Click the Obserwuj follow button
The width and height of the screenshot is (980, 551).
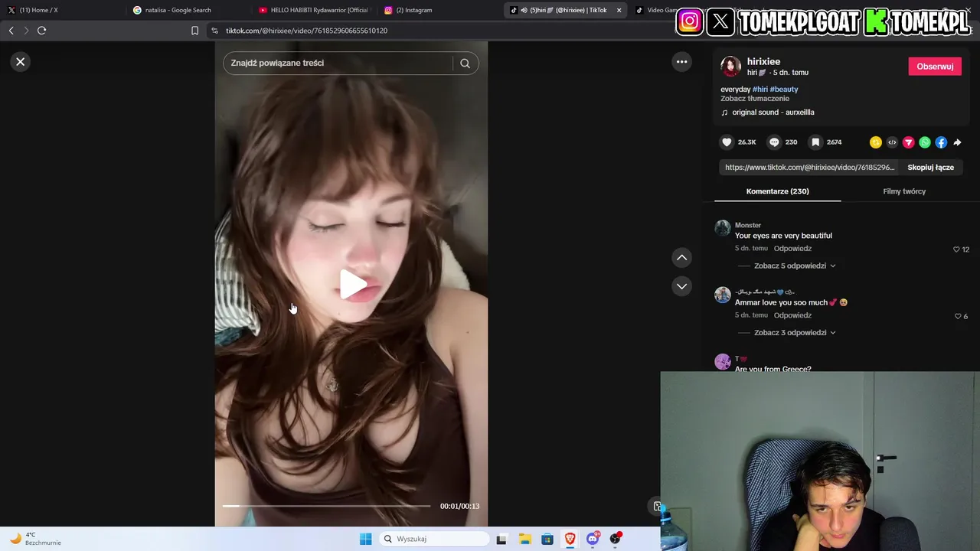click(x=935, y=67)
